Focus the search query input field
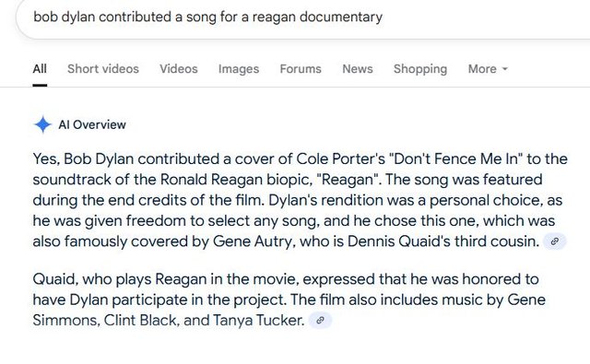590x364 pixels. click(303, 17)
